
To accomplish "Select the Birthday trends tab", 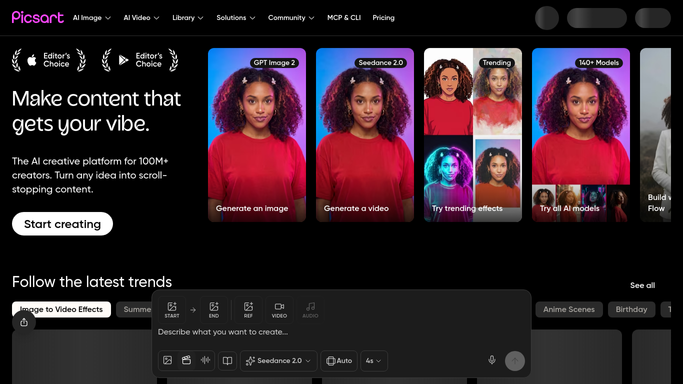I will pos(631,310).
